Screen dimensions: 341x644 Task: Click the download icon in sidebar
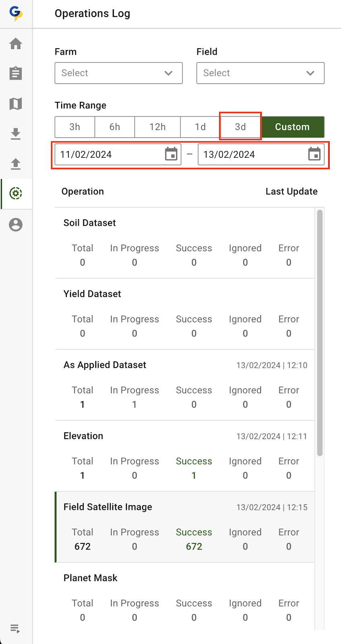click(x=16, y=134)
